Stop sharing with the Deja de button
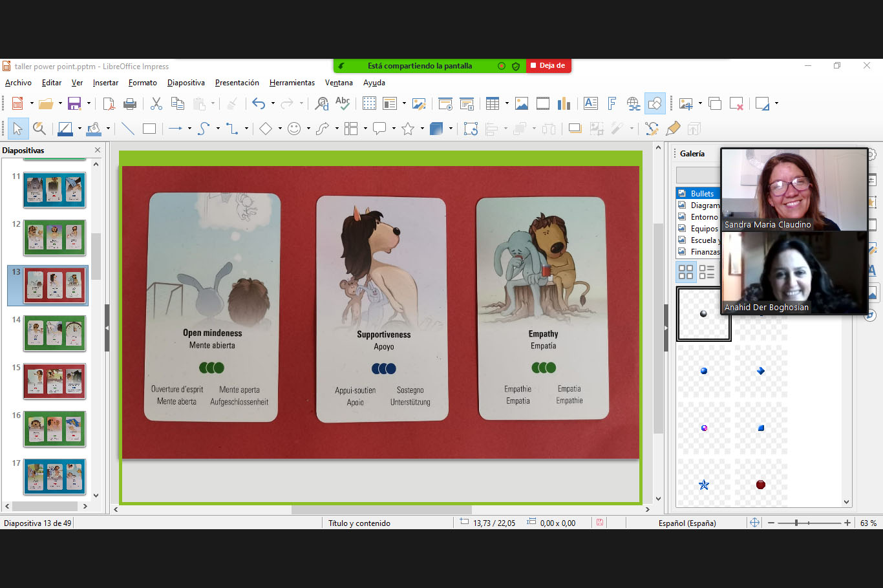 548,66
